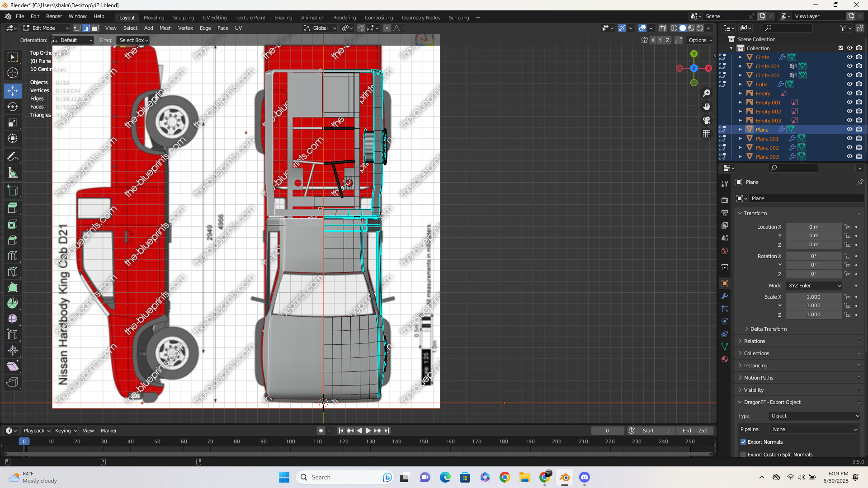Switch to the UV Editing workspace tab
The image size is (868, 488).
pyautogui.click(x=214, y=18)
